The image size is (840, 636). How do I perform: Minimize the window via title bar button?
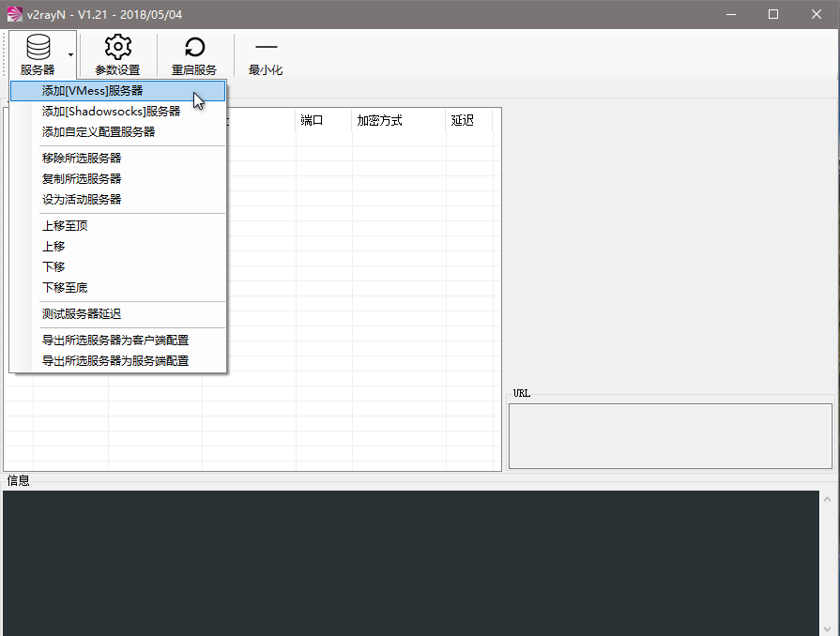point(731,14)
